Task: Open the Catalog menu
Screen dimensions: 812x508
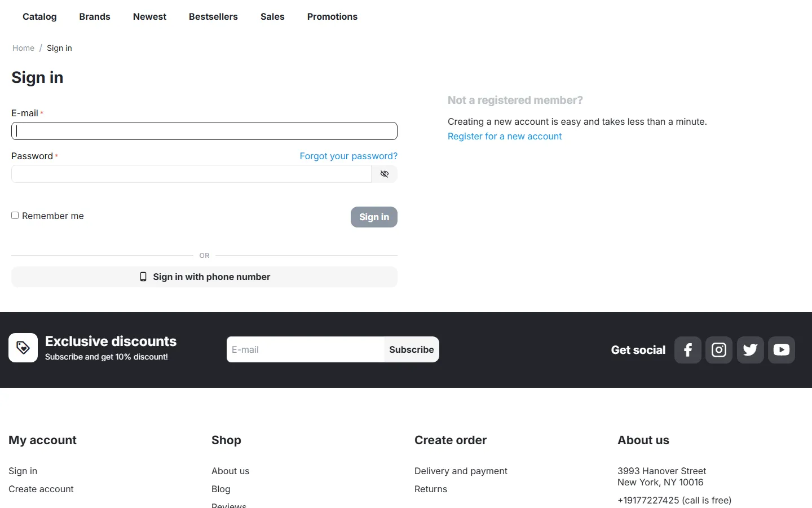Action: tap(39, 17)
